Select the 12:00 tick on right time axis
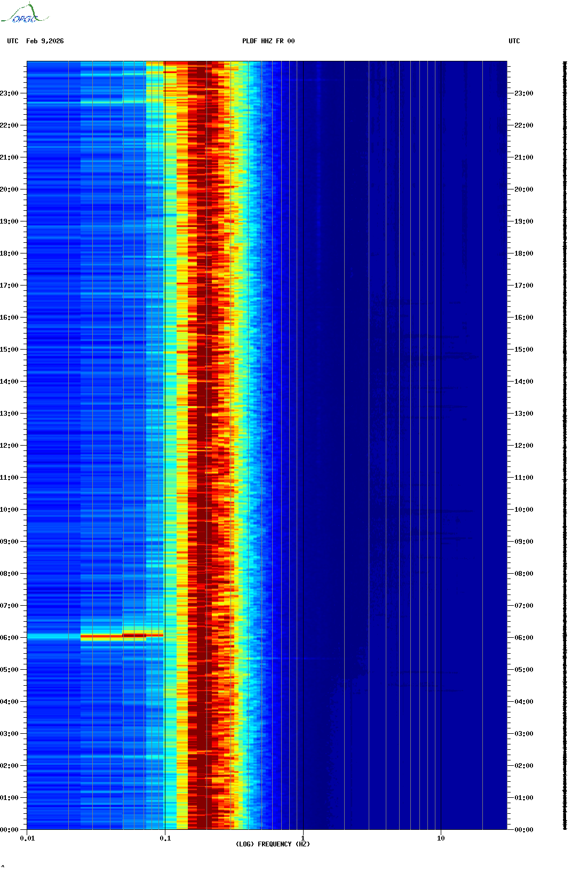Viewport: 588px width, 872px height. (x=523, y=446)
